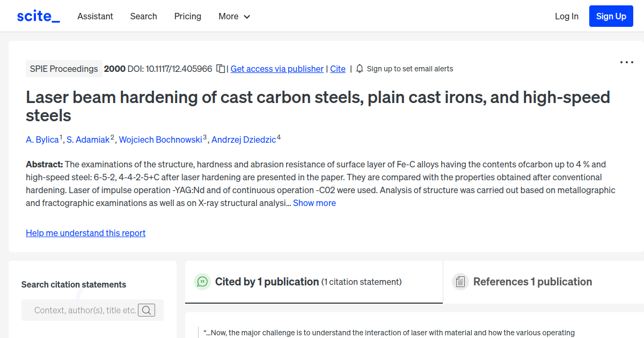Switch to the References 1 publication tab

pos(532,281)
